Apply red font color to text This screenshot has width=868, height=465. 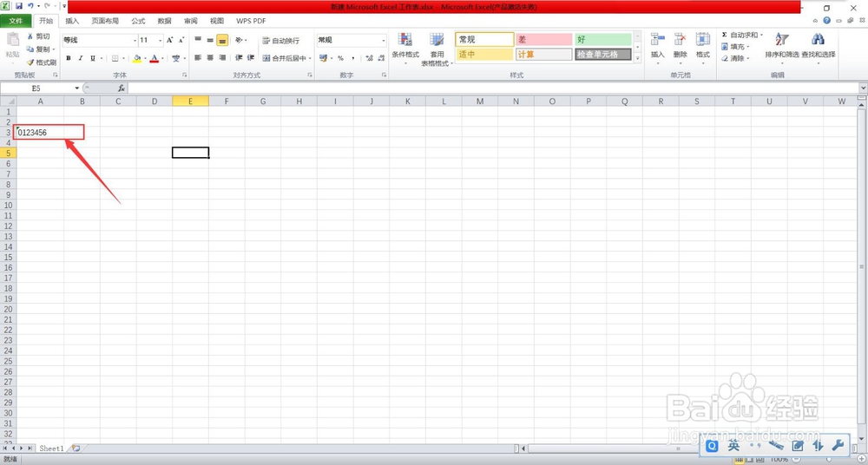tap(154, 58)
